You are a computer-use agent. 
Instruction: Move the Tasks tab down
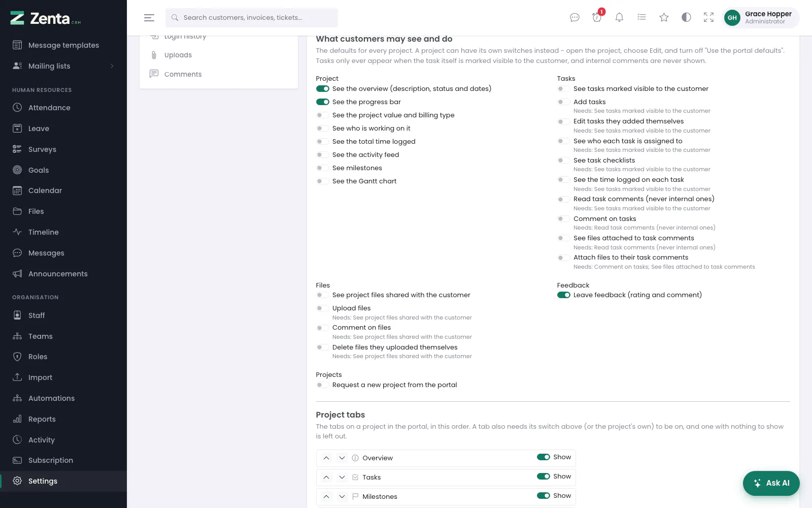342,478
